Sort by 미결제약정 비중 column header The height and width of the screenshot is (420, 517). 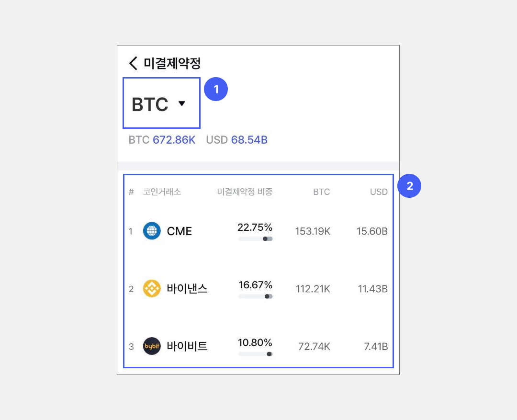tap(245, 192)
